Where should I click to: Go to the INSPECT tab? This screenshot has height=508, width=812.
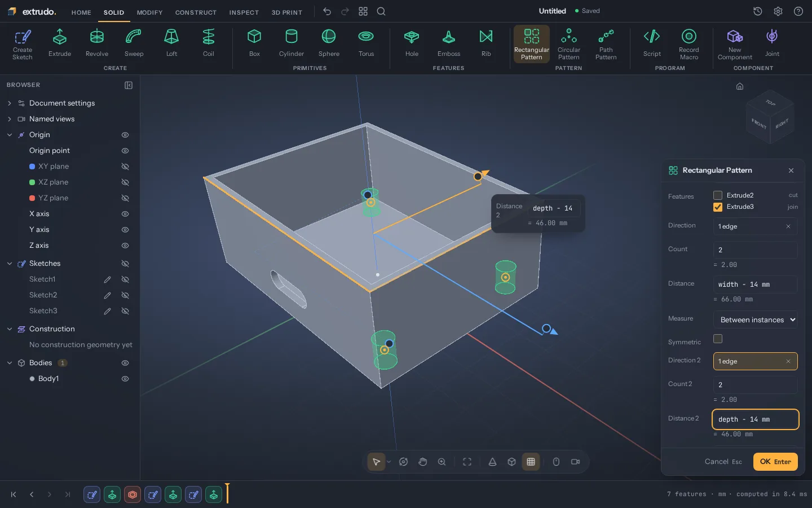[x=244, y=12]
